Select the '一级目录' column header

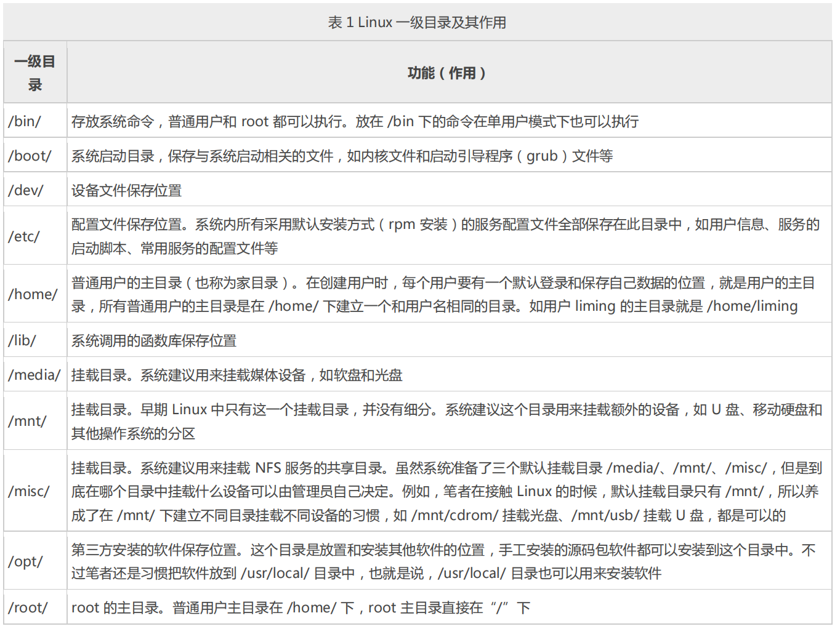pyautogui.click(x=35, y=73)
